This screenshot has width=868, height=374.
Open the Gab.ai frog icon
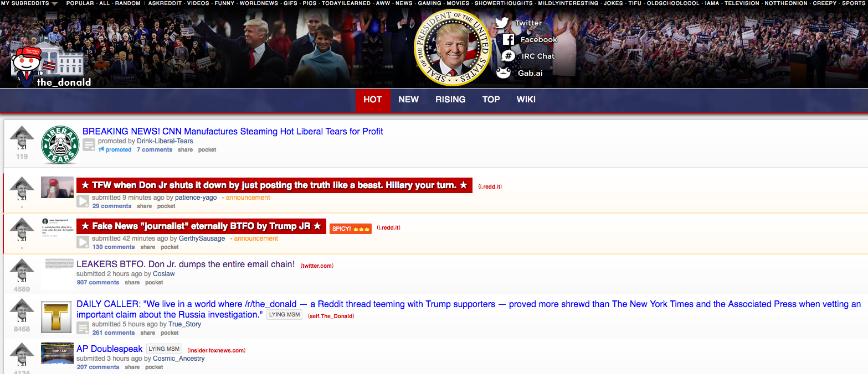click(503, 72)
